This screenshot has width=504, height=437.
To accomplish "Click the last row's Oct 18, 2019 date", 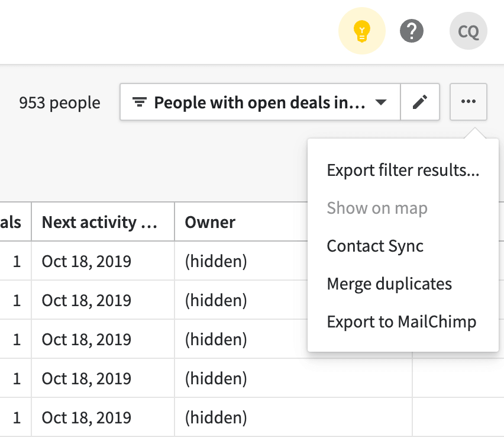I will click(x=86, y=417).
